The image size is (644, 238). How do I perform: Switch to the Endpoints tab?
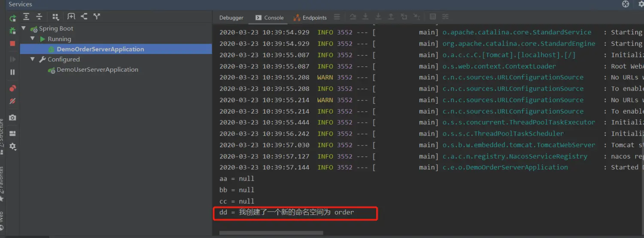coord(310,18)
